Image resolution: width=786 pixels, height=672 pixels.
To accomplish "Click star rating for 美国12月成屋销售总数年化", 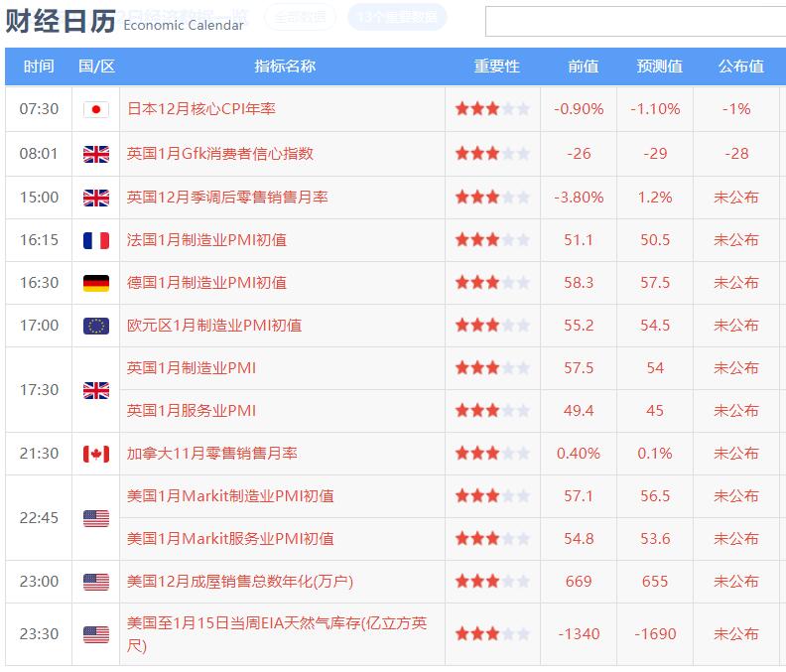I will [492, 582].
